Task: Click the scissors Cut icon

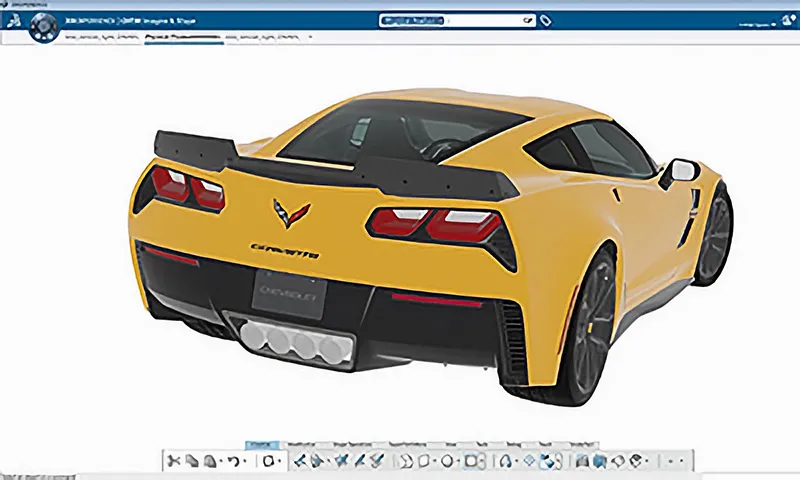Action: 173,461
